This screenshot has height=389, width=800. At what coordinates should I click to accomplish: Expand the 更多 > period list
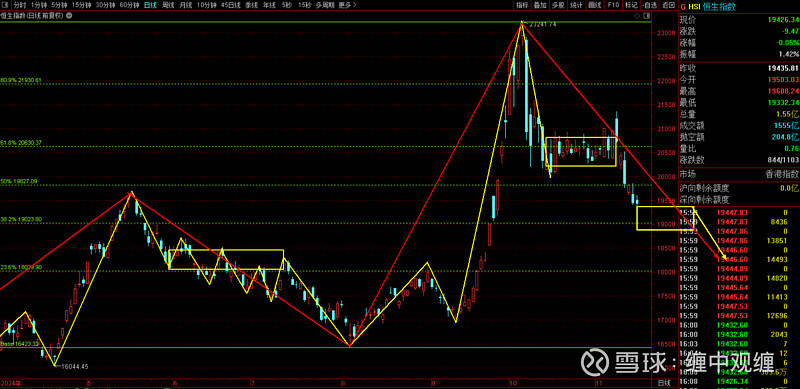click(x=347, y=5)
